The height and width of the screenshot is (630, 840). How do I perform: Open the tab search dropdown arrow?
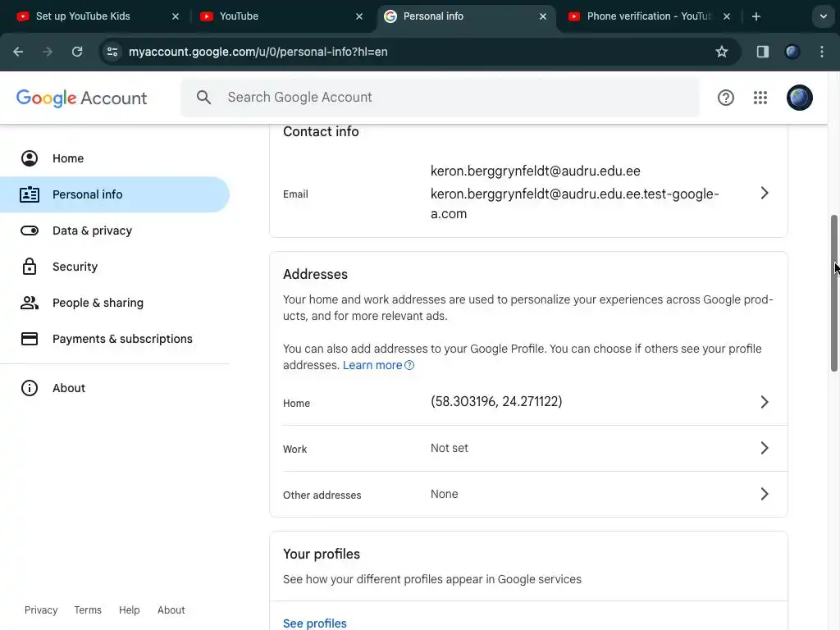click(823, 16)
